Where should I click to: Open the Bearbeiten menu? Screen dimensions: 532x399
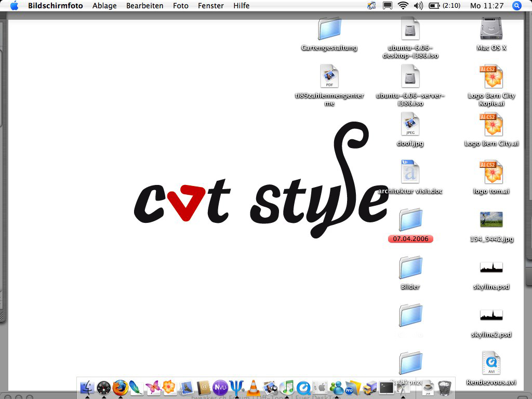click(144, 6)
